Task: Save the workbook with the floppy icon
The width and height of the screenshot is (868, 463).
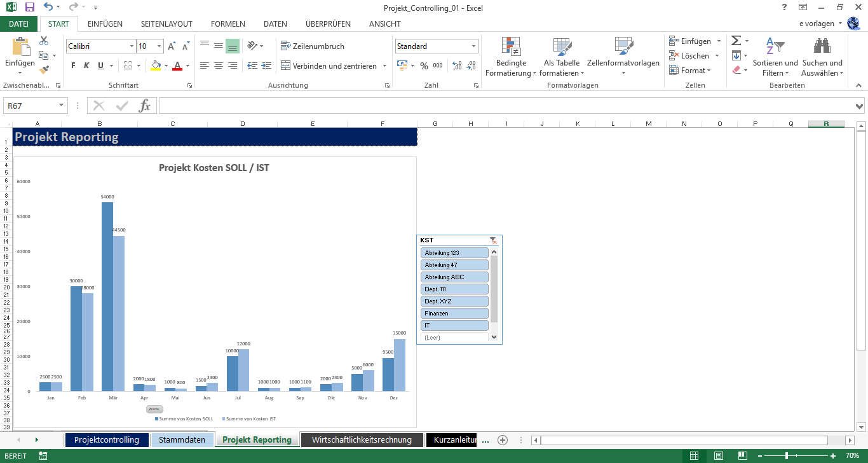Action: (29, 7)
